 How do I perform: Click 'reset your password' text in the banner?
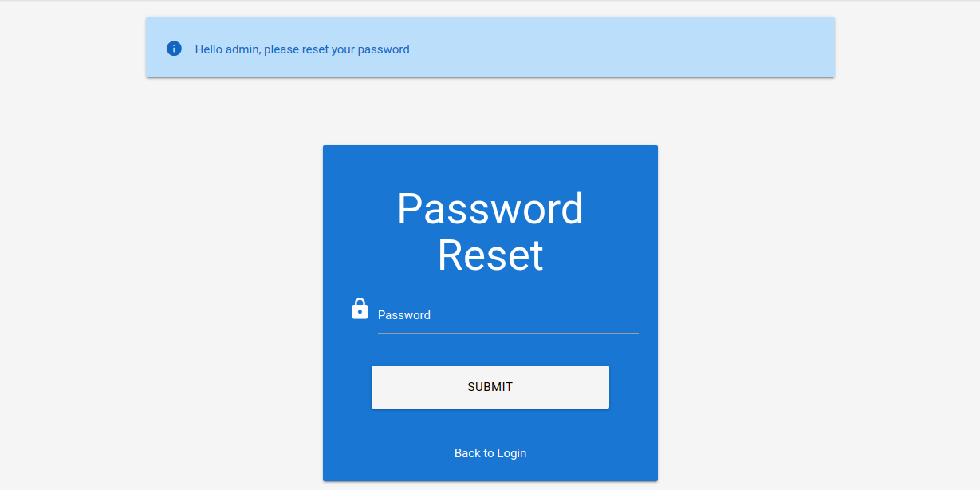[x=356, y=49]
